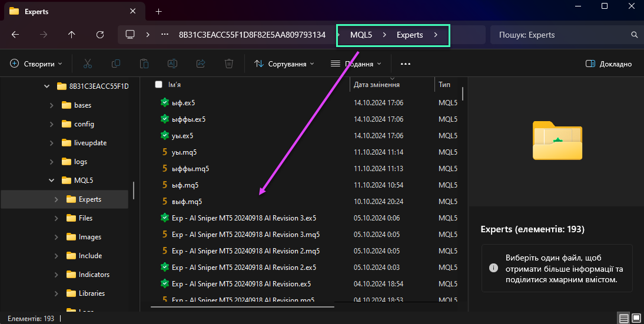Refresh the current folder view
Image resolution: width=644 pixels, height=324 pixels.
(100, 35)
